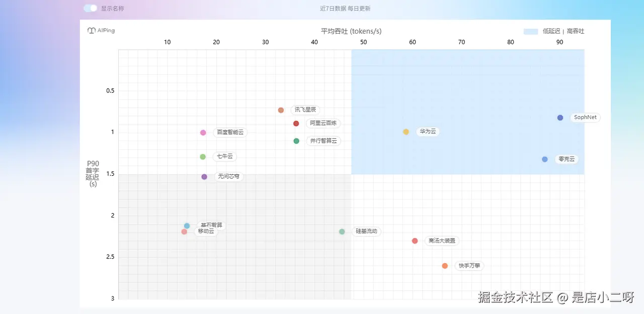Click the 华为云 yellow data point
The width and height of the screenshot is (644, 314).
(x=406, y=132)
